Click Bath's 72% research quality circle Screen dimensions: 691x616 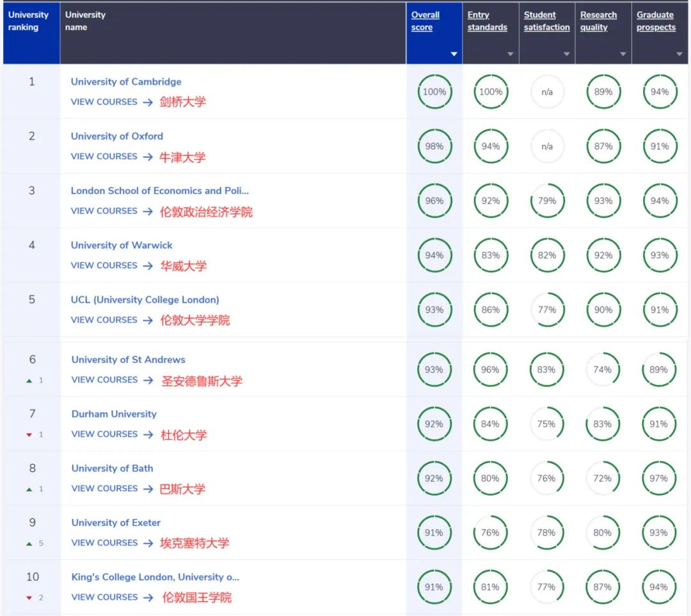(603, 478)
